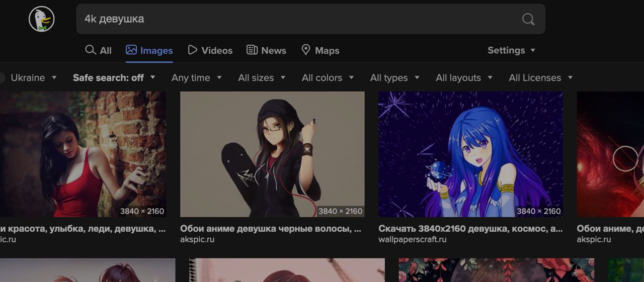Open the Safe search: off dropdown

click(x=114, y=78)
